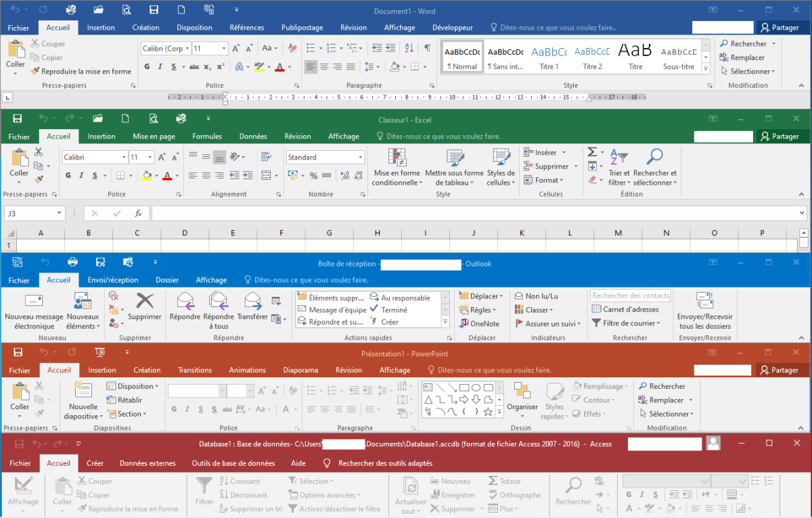
Task: Toggle justified alignment in Word
Action: (352, 66)
